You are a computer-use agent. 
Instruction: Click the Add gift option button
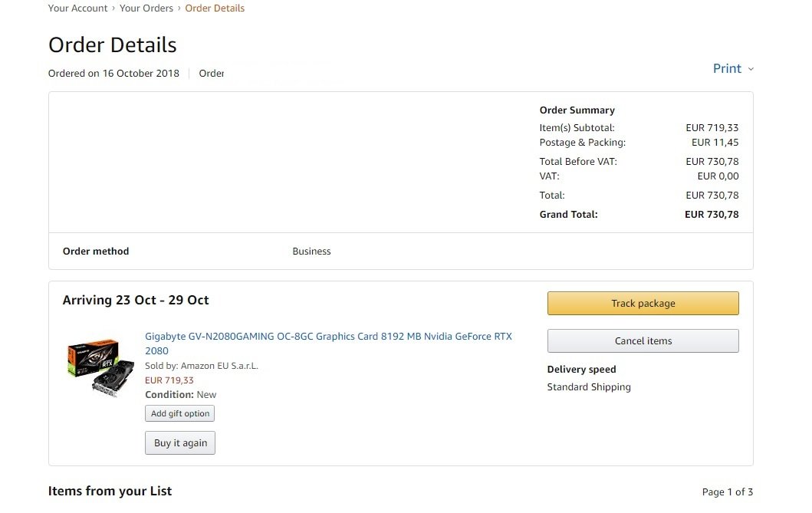tap(180, 413)
